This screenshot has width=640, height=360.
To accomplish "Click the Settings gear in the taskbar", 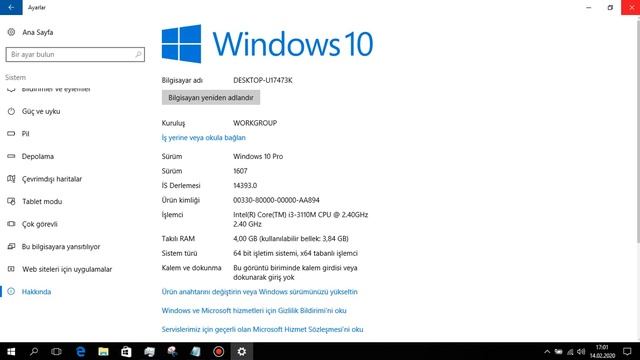I will tap(242, 351).
